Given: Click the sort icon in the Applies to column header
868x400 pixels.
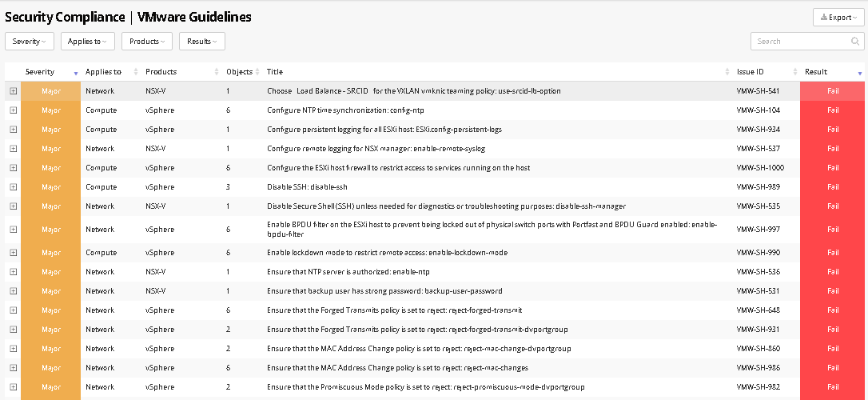Looking at the screenshot, I should (x=137, y=73).
